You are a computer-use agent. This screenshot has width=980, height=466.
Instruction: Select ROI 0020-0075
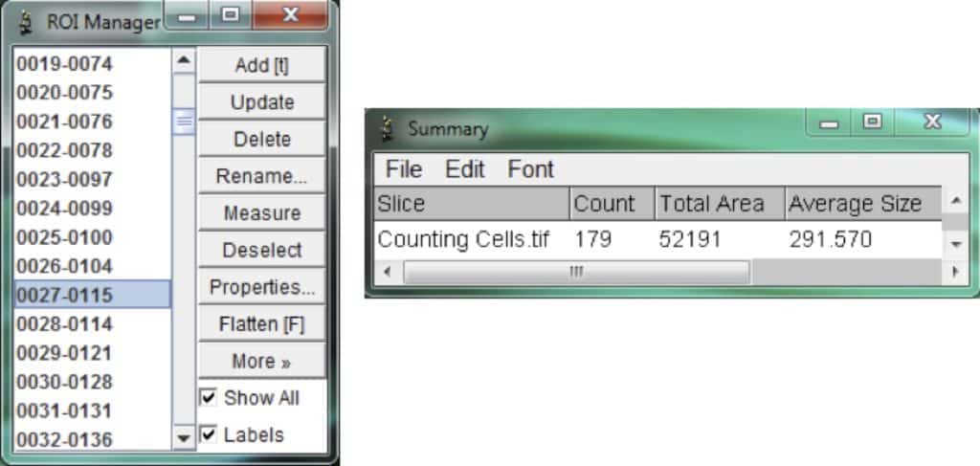click(92, 93)
